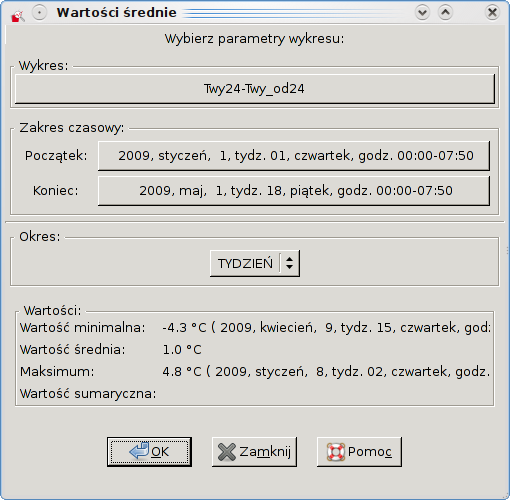The image size is (510, 500).
Task: Click the red application icon in title bar
Action: point(18,16)
